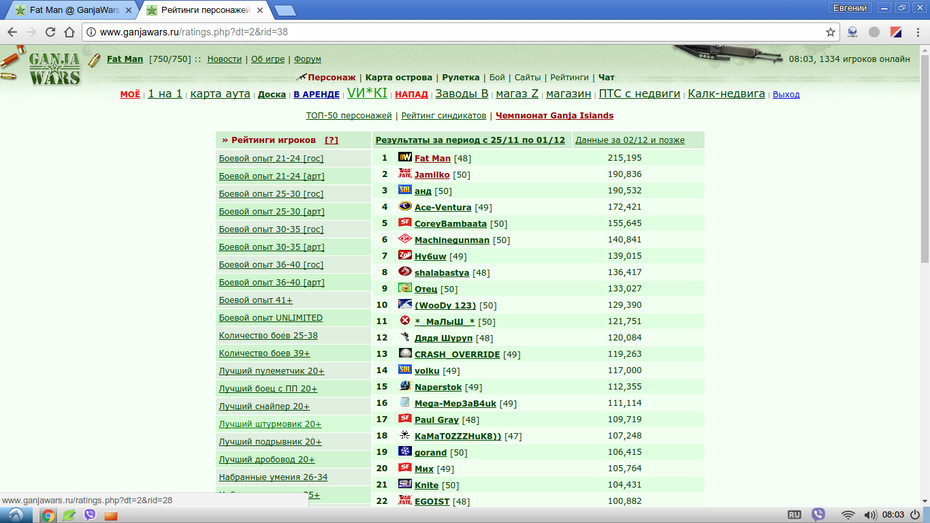Open Wi-Fi network tray icon
This screenshot has height=523, width=930.
point(848,515)
